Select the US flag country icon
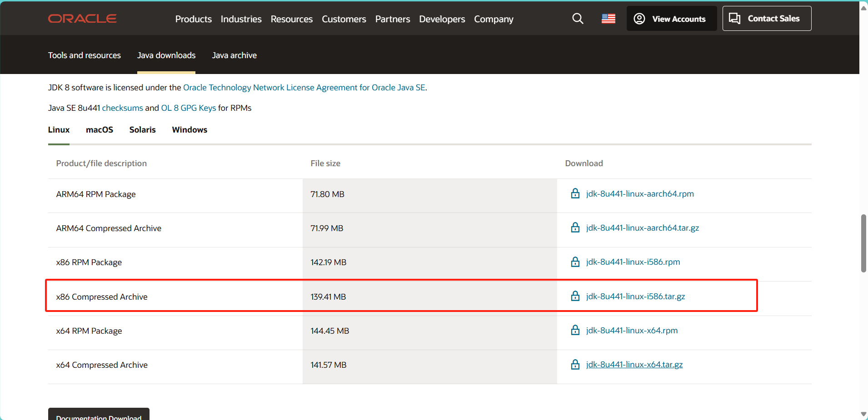 (x=609, y=19)
